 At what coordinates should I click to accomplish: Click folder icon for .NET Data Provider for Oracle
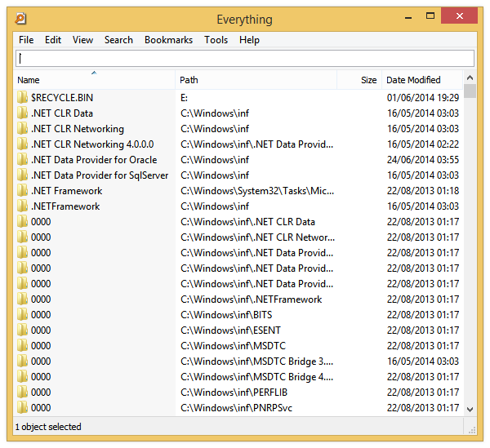[x=23, y=160]
